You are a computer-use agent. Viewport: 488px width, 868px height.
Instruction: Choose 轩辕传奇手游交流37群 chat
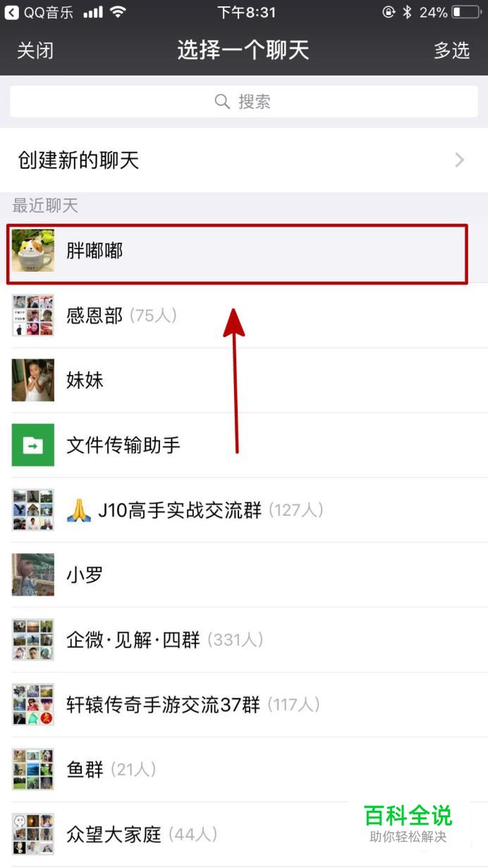(244, 705)
